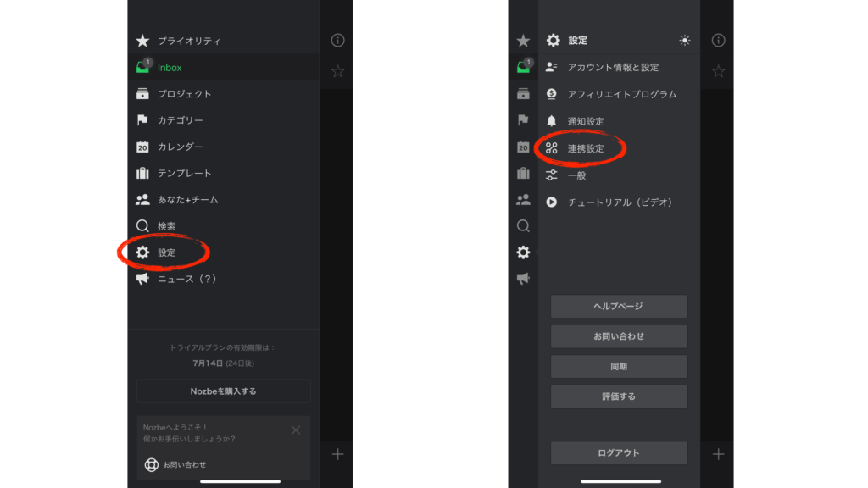Image resolution: width=868 pixels, height=488 pixels.
Task: Open 通知設定
Action: (x=619, y=121)
